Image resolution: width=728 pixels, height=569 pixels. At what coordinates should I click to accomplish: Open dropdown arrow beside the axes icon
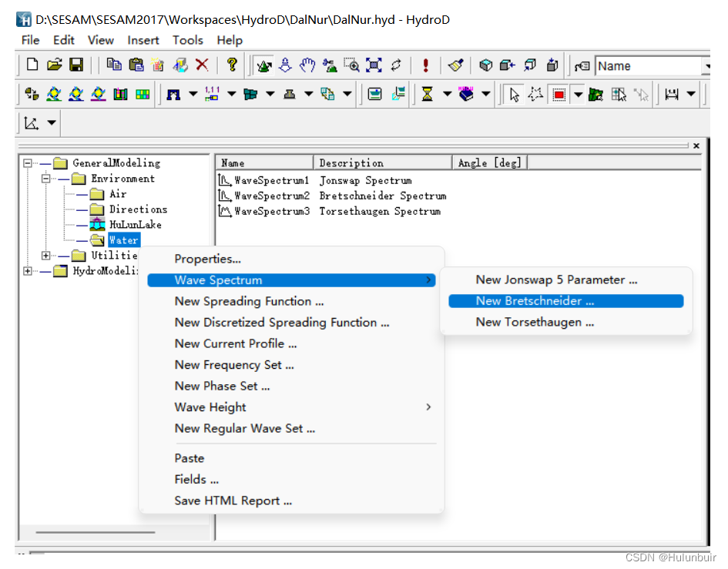pos(52,123)
